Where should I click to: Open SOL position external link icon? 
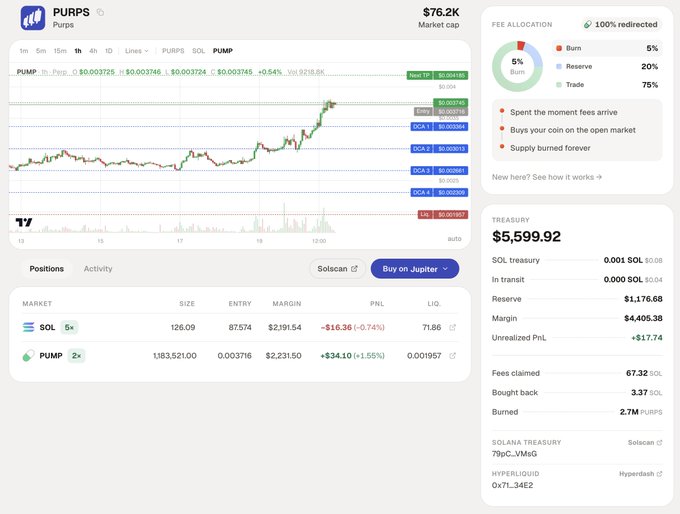coord(452,327)
